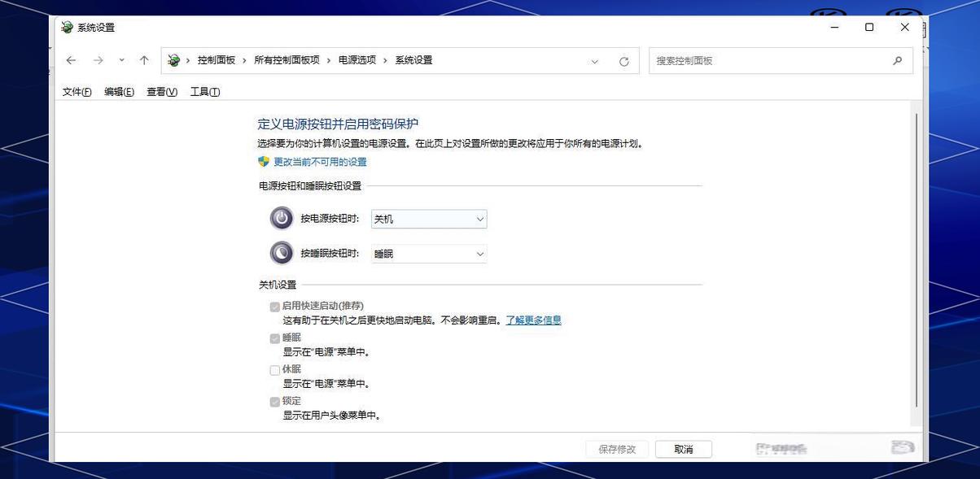Open the 按睡眠按钮时 dropdown showing 睡眠
This screenshot has width=980, height=479.
click(x=428, y=253)
